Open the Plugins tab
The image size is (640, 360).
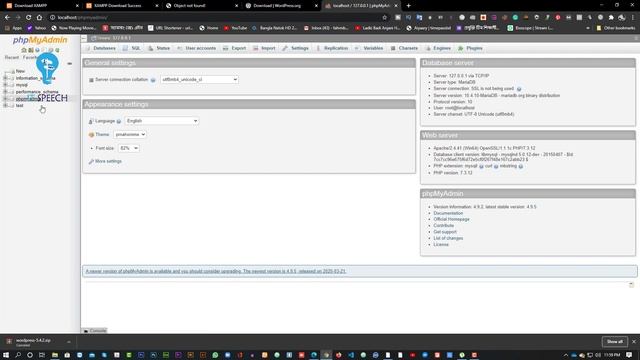[x=470, y=48]
